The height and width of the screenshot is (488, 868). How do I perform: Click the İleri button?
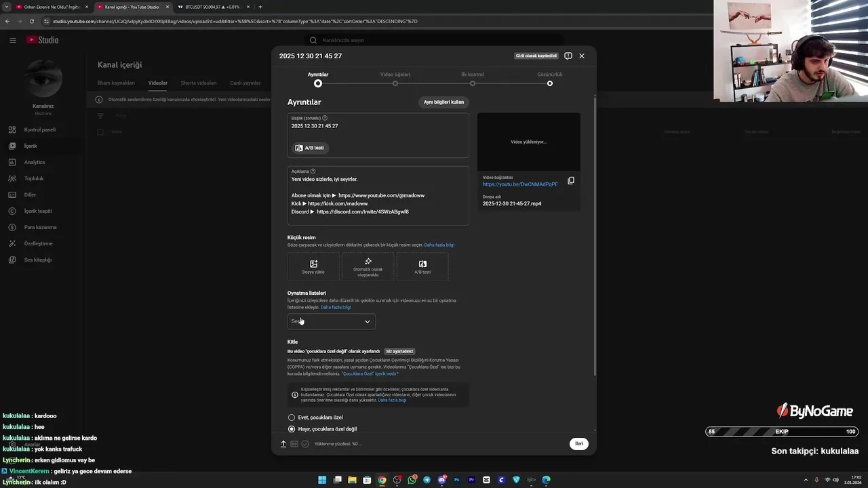(x=579, y=444)
